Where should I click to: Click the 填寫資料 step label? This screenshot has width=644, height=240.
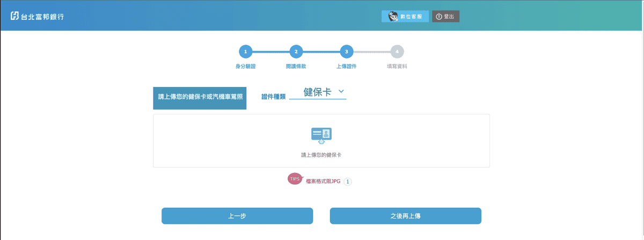(x=397, y=67)
